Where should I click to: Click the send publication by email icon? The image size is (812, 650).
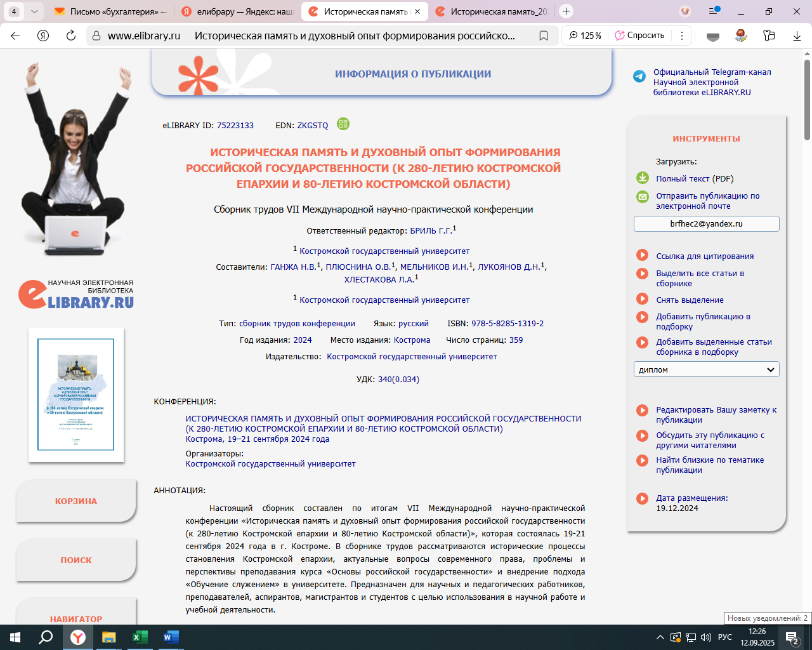(x=643, y=197)
